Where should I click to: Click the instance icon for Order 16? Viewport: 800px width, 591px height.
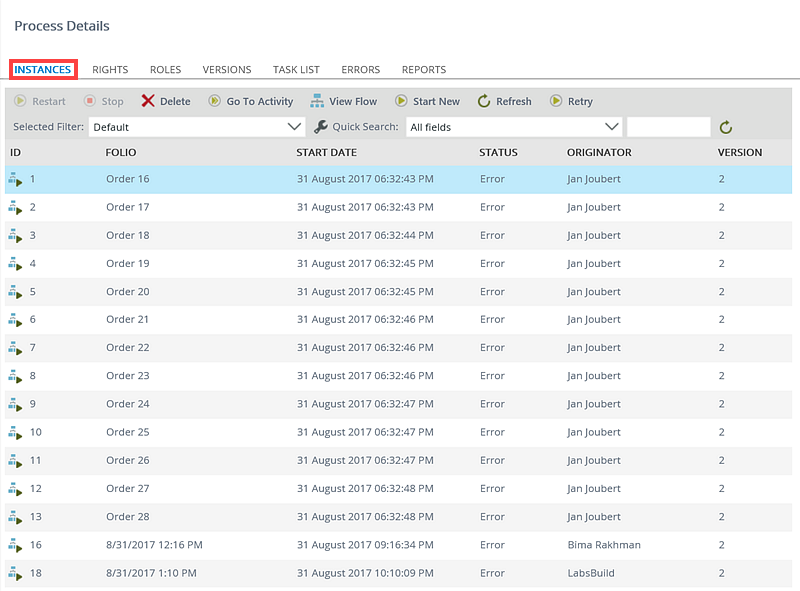click(15, 180)
